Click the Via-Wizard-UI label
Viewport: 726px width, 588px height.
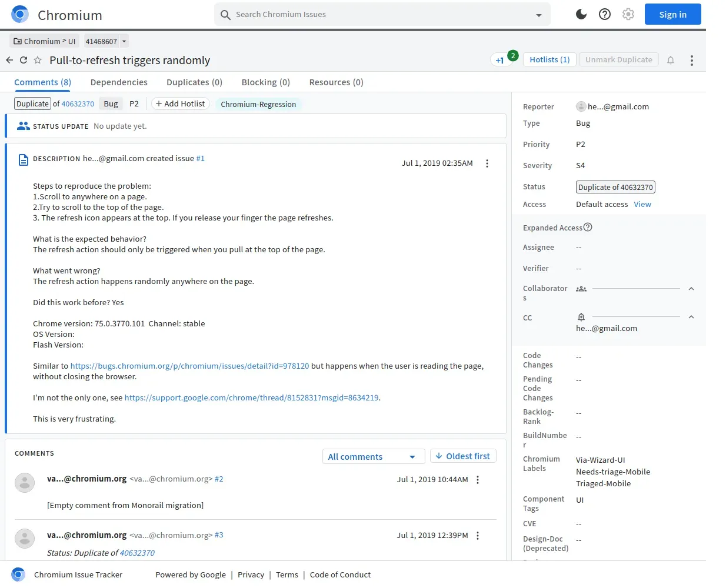601,460
